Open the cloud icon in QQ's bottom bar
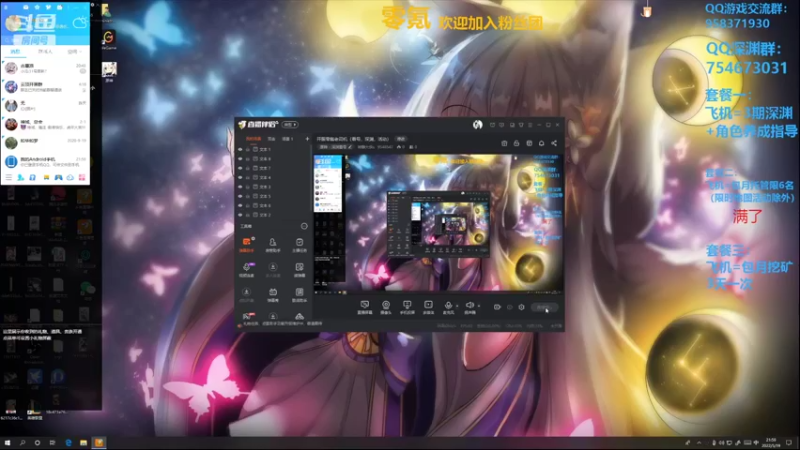The image size is (800, 450). click(x=70, y=177)
